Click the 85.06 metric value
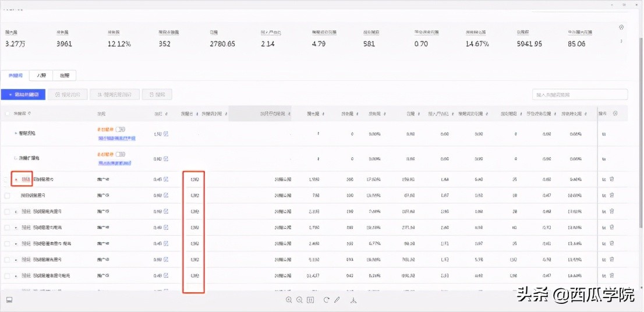Image resolution: width=644 pixels, height=312 pixels. click(x=576, y=44)
